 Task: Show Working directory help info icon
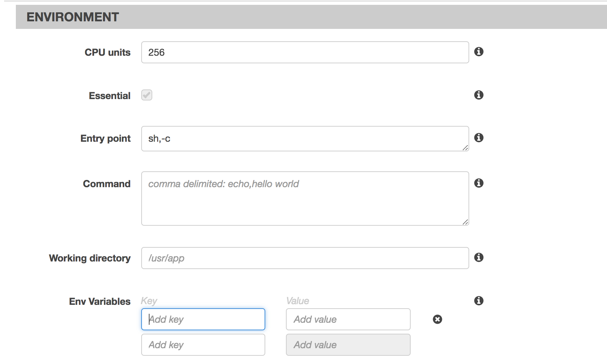479,257
